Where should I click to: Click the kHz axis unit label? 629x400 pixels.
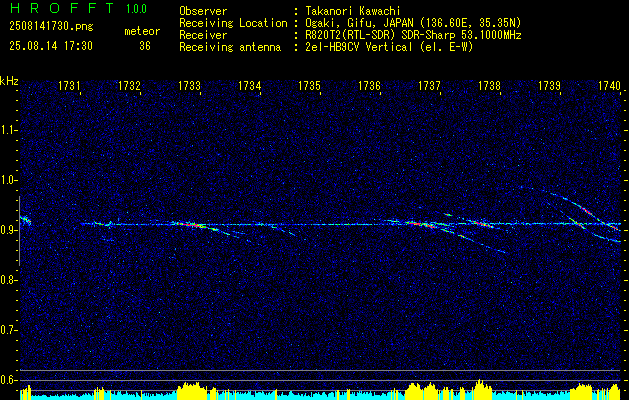pyautogui.click(x=9, y=81)
